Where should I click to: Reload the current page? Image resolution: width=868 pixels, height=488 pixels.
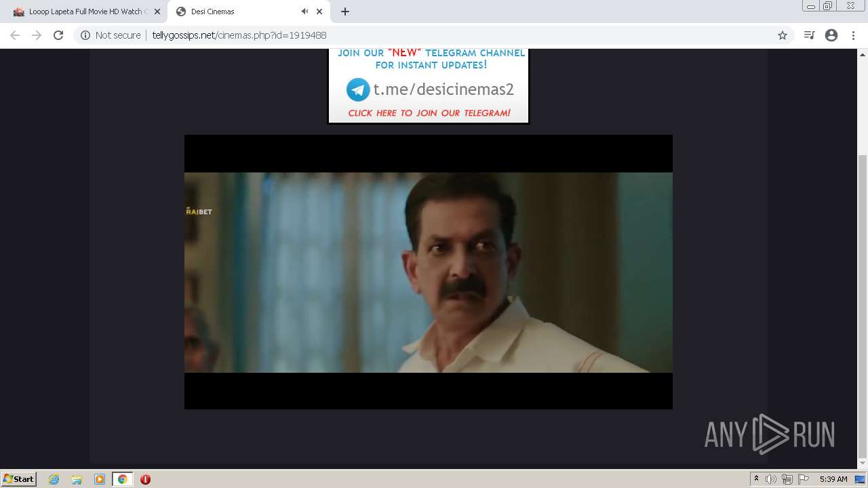[58, 35]
